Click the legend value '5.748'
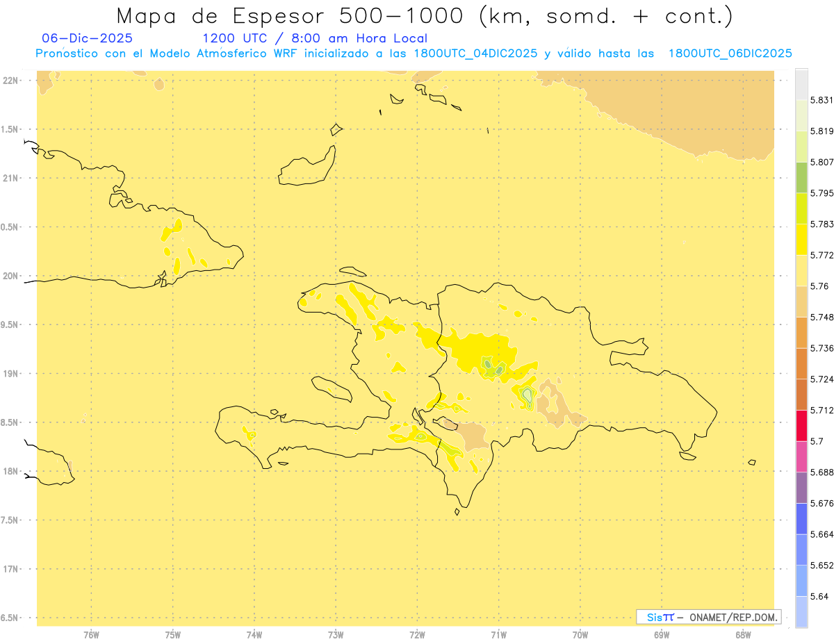 [822, 317]
